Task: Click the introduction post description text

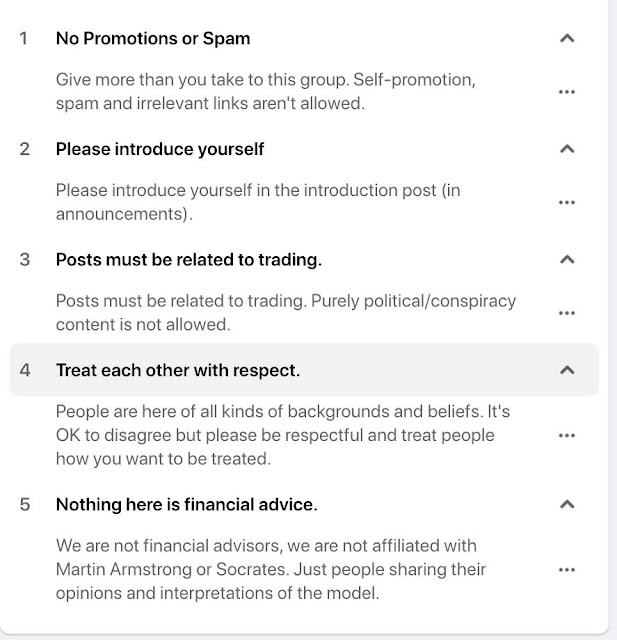Action: [x=258, y=201]
